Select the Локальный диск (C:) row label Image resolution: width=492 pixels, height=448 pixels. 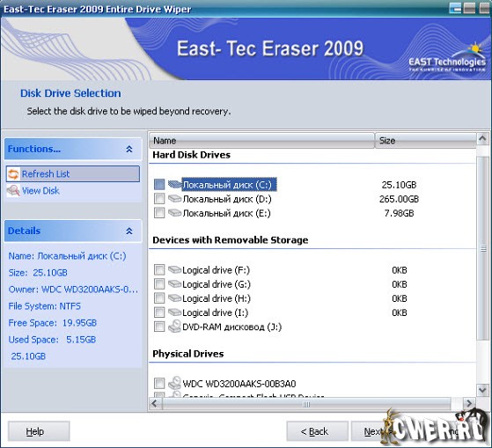(x=229, y=185)
